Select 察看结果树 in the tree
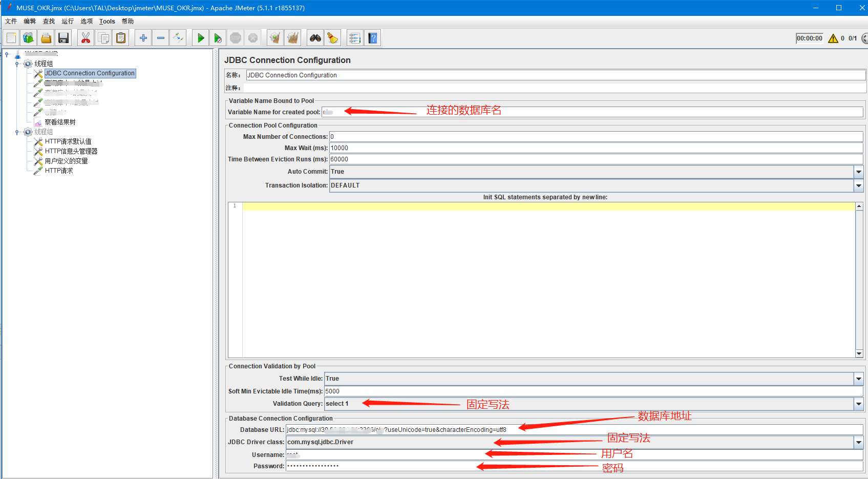 tap(60, 122)
